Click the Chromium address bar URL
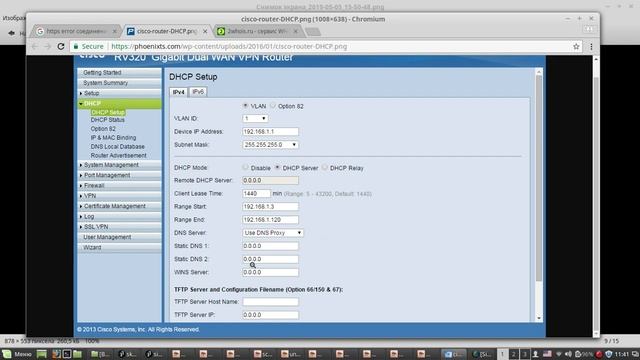Image resolution: width=640 pixels, height=360 pixels. (229, 47)
